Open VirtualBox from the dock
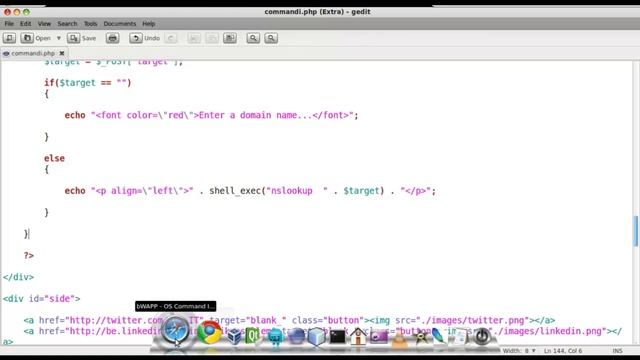Viewport: 640px width, 360px height. pos(234,337)
